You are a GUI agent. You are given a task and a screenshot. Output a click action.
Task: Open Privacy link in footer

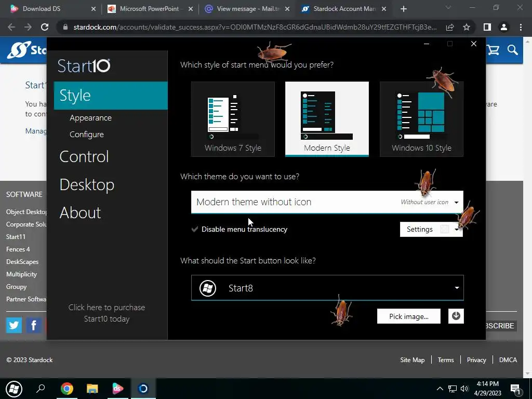click(476, 360)
